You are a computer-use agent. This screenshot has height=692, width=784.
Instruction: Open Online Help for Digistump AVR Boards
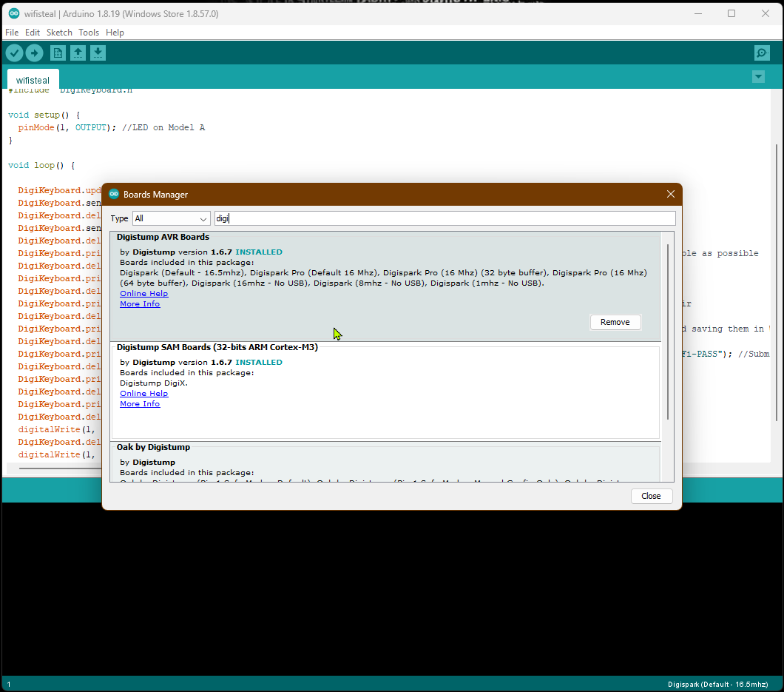[x=144, y=294]
